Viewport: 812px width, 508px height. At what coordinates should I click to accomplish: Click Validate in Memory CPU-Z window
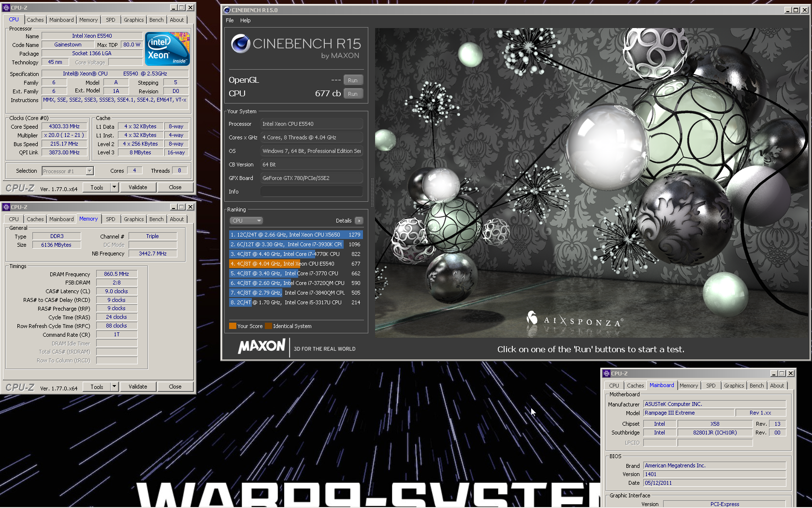(138, 387)
